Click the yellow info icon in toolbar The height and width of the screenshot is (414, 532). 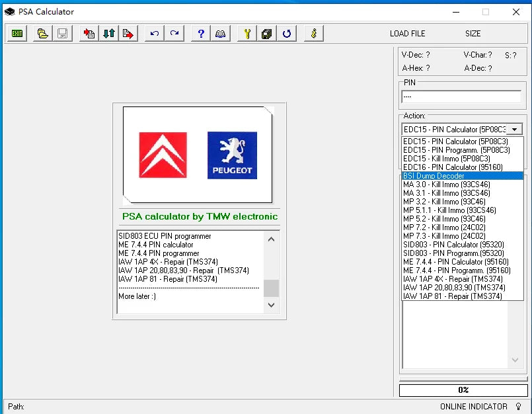(314, 33)
